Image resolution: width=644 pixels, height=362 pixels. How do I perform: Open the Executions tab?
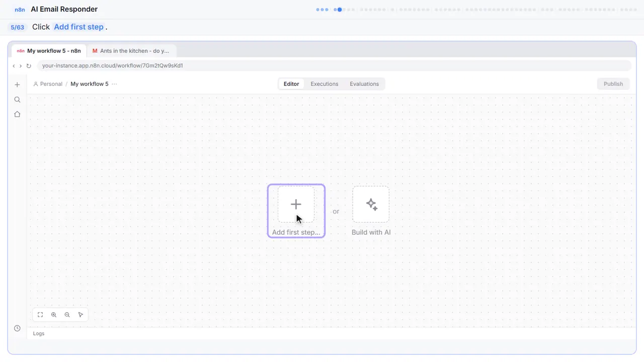click(325, 84)
